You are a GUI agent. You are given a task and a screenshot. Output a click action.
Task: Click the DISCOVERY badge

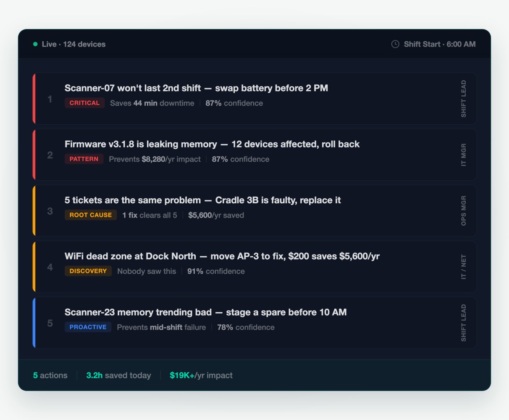(88, 271)
